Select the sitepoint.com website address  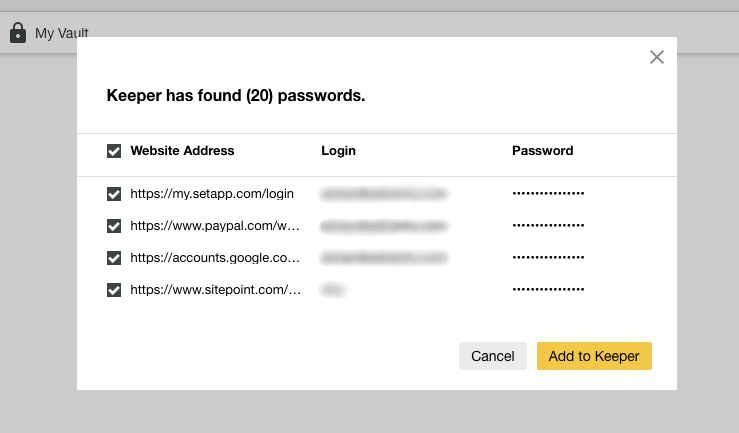[x=215, y=290]
